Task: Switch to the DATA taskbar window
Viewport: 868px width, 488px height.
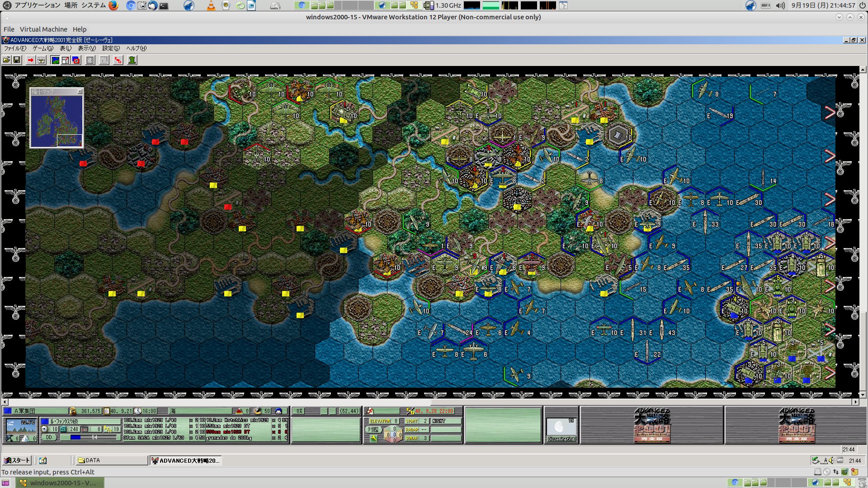Action: (x=111, y=460)
